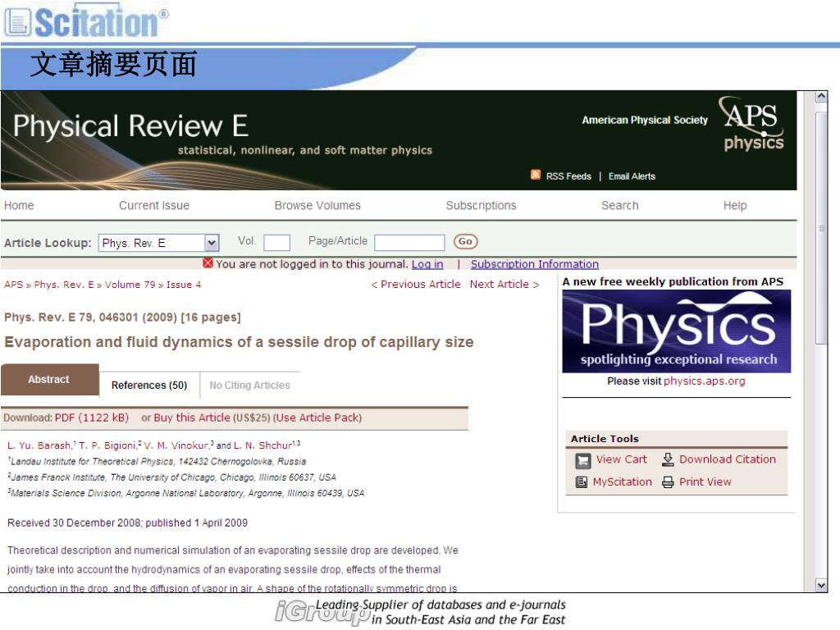This screenshot has height=630, width=840.
Task: Open the Current Issue menu item
Action: (154, 205)
